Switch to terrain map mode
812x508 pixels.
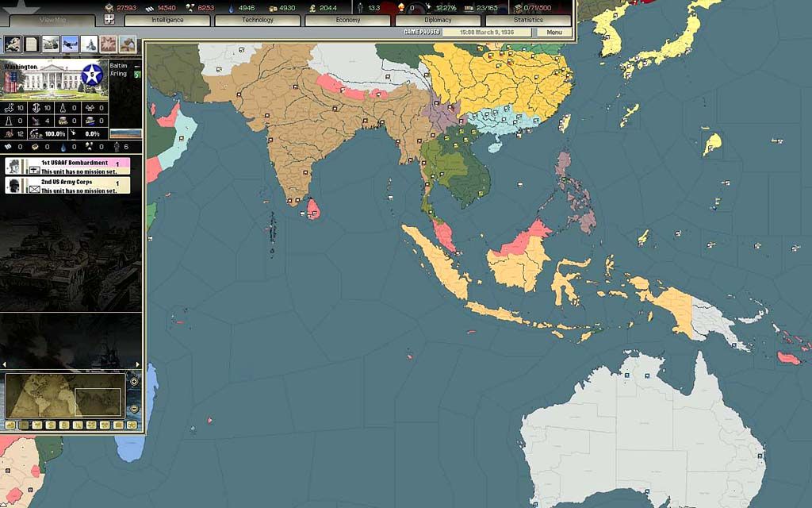[x=10, y=425]
